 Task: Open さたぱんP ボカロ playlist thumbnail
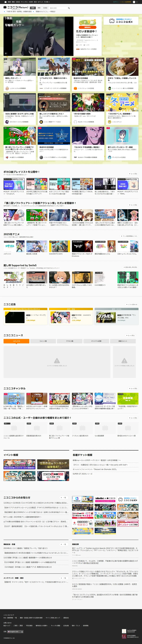coord(14,184)
